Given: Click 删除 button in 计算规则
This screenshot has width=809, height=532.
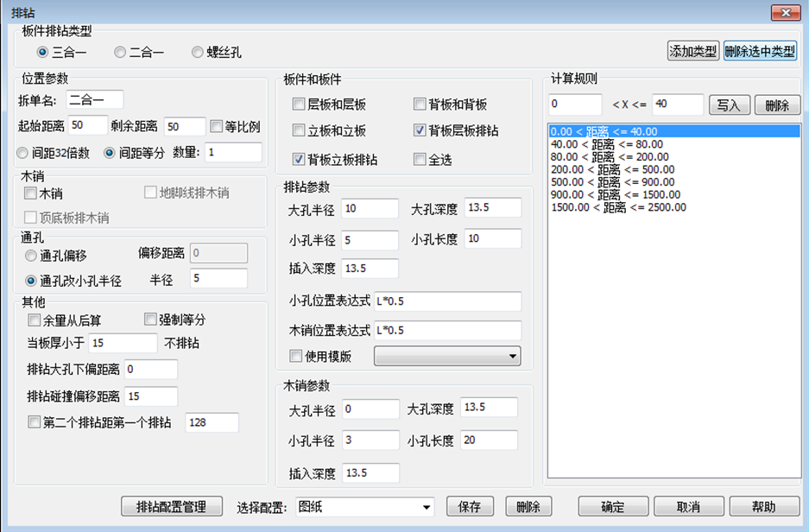Looking at the screenshot, I should click(x=778, y=105).
